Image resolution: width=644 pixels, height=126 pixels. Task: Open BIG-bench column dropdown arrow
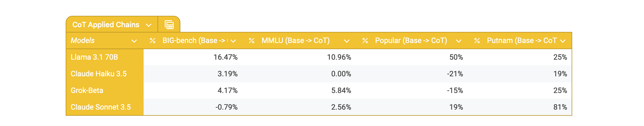(x=233, y=41)
